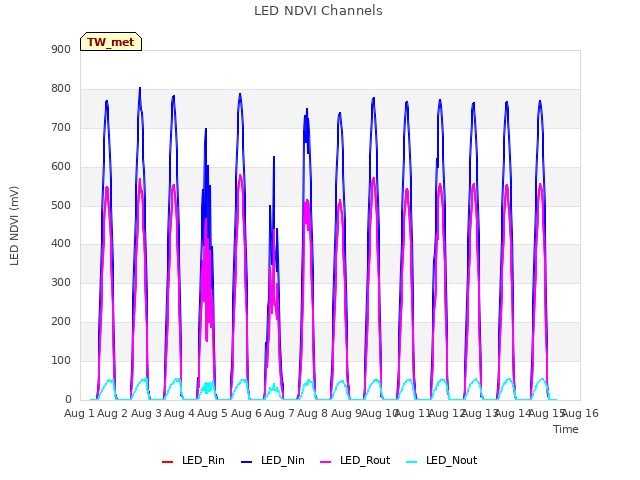The width and height of the screenshot is (640, 480).
Task: Click the red LED_Rin legend swatch
Action: (x=167, y=462)
